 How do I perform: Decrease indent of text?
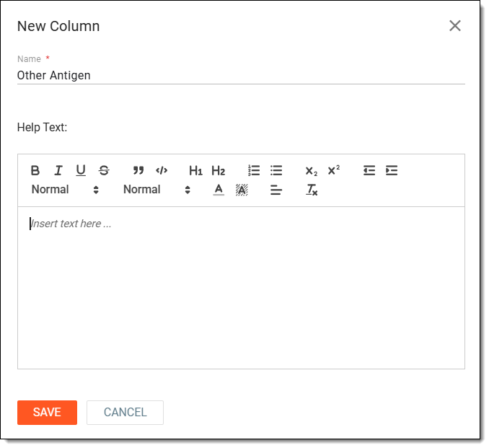coord(369,171)
